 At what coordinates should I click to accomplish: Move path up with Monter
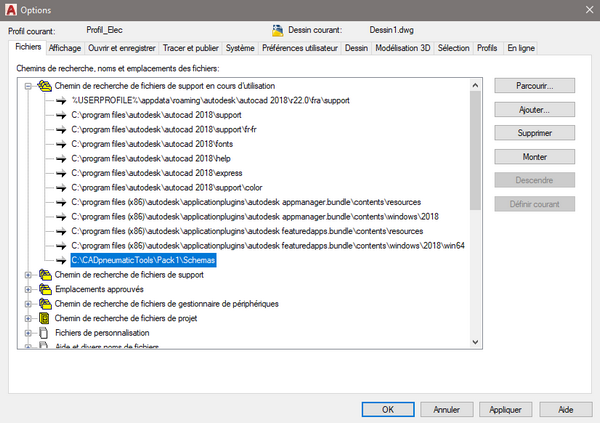pyautogui.click(x=535, y=157)
